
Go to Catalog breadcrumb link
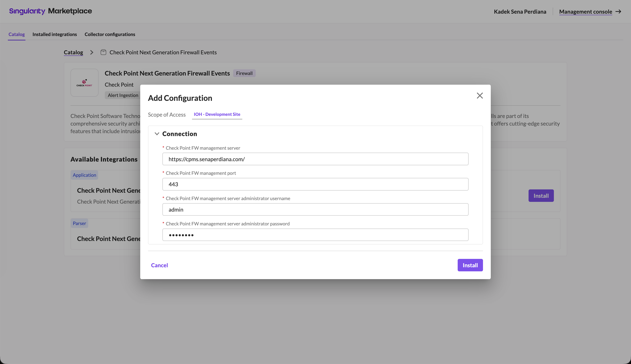pyautogui.click(x=73, y=52)
